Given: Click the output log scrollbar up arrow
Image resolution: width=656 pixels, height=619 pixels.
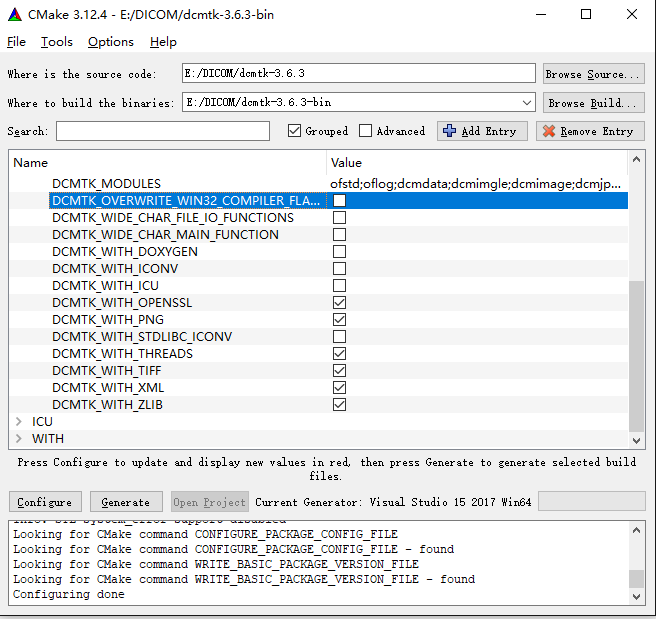Looking at the screenshot, I should 636,530.
